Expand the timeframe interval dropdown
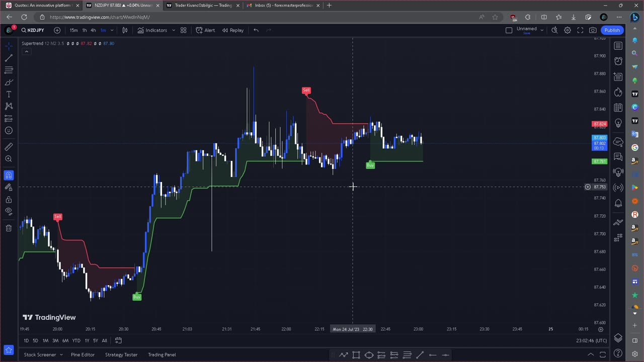Image resolution: width=644 pixels, height=362 pixels. point(112,30)
